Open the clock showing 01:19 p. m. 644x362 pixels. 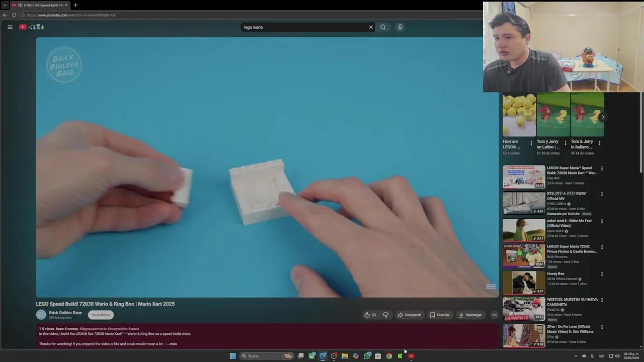(x=631, y=356)
